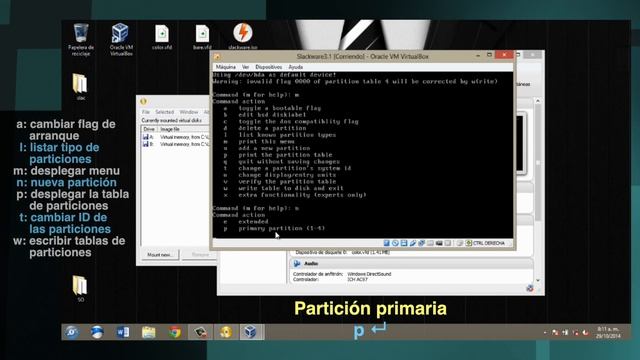The height and width of the screenshot is (360, 640).
Task: Click the Image file column header
Action: point(170,129)
